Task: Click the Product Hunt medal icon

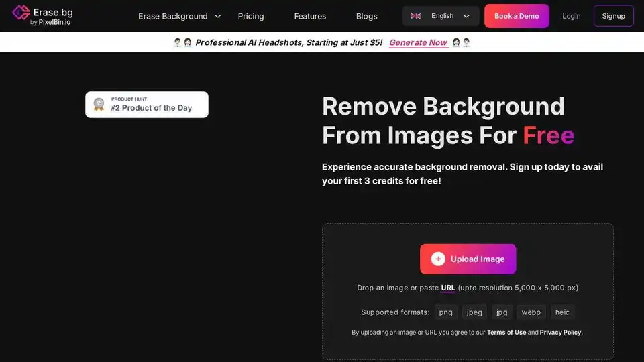Action: coord(99,105)
